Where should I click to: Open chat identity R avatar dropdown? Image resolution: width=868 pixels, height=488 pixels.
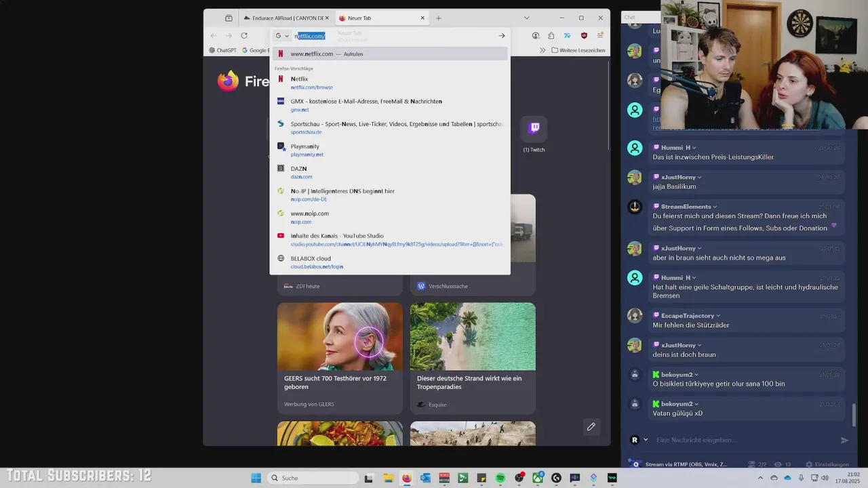point(639,440)
